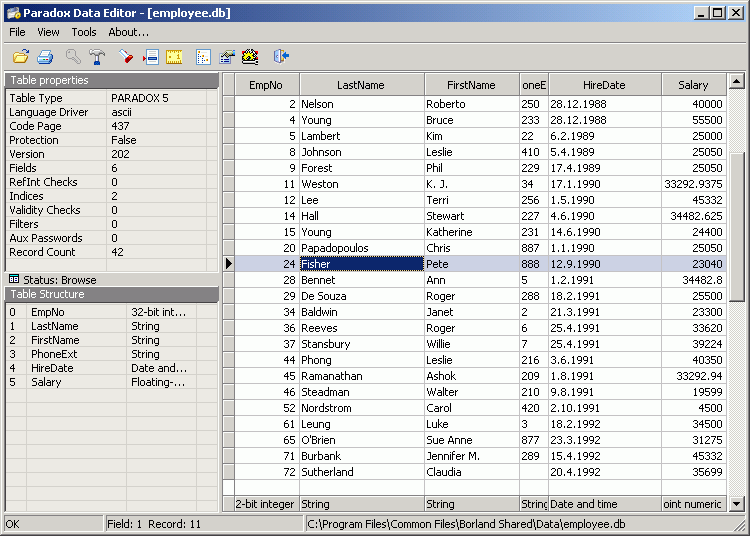Click the open folder icon in toolbar
This screenshot has width=750, height=536.
click(21, 56)
